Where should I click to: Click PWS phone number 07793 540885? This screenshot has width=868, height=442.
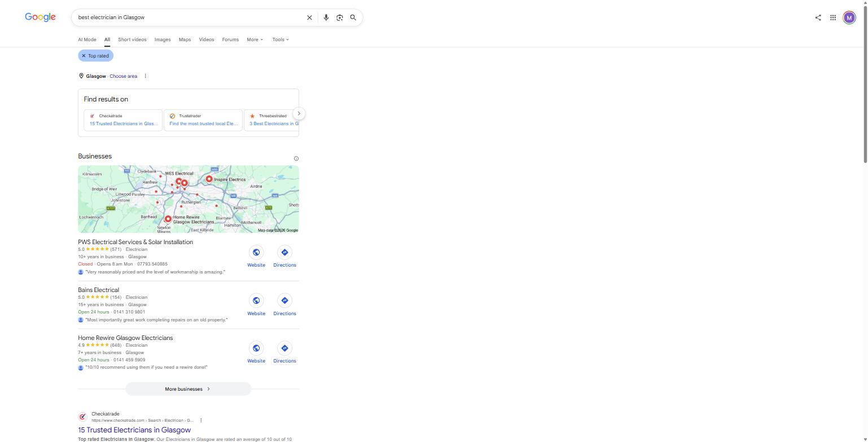(152, 264)
